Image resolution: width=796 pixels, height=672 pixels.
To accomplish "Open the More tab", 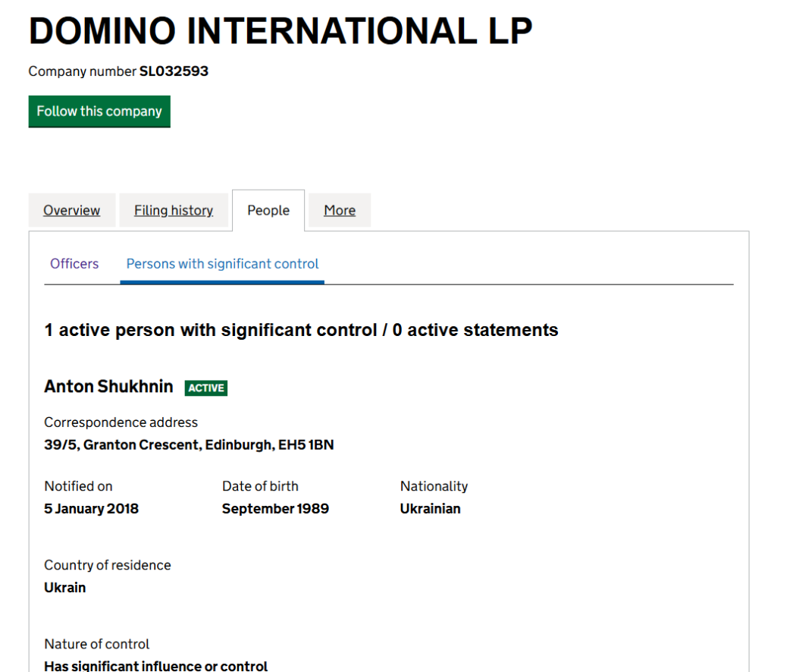I will 340,210.
